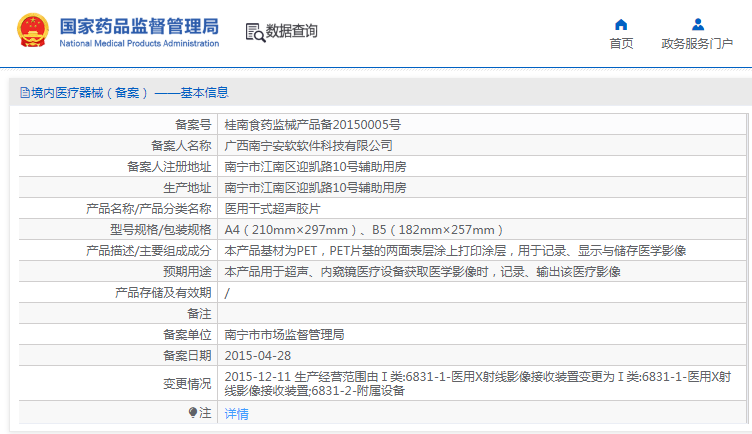Click the 备注 label cell

(x=118, y=314)
